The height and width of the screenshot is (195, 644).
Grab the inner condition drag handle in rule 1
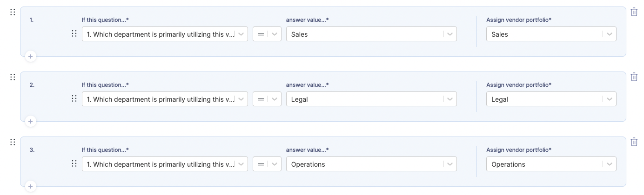74,33
